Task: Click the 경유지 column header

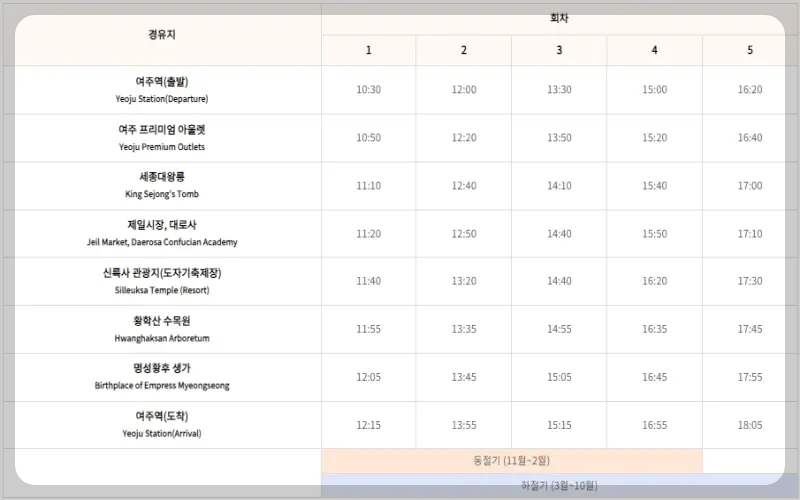Action: [162, 35]
